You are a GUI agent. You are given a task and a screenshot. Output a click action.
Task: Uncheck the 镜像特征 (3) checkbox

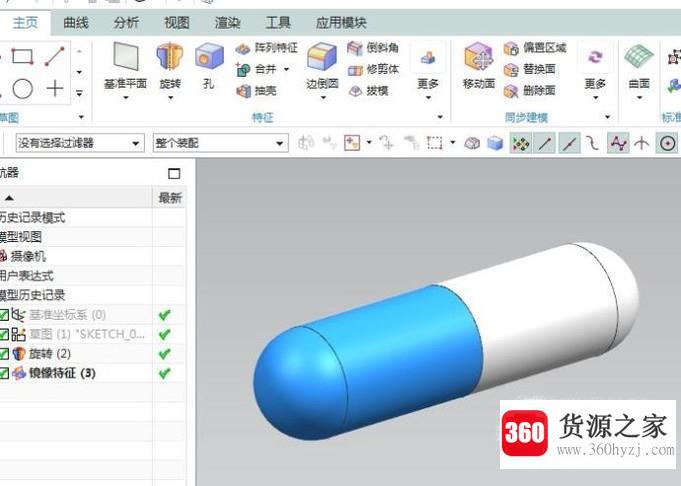click(4, 373)
